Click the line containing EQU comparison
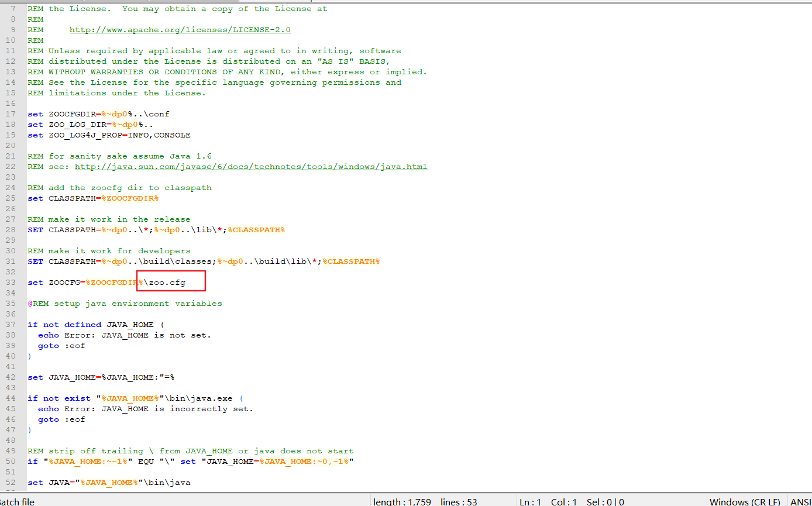The width and height of the screenshot is (812, 506). (x=191, y=462)
